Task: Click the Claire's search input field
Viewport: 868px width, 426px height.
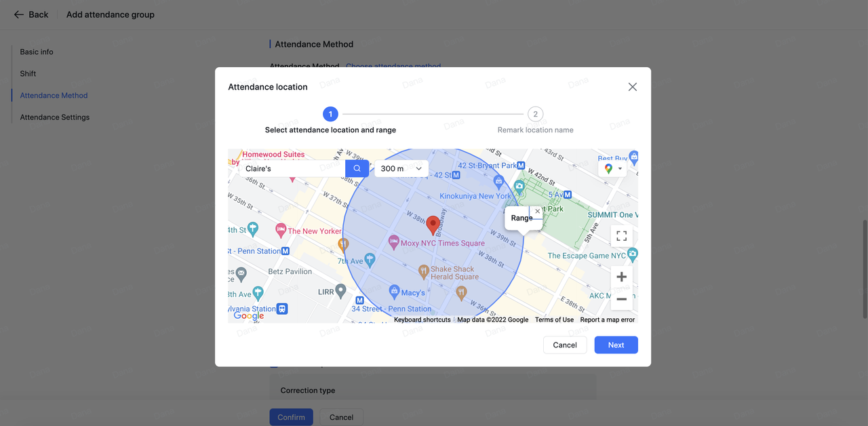Action: point(292,168)
